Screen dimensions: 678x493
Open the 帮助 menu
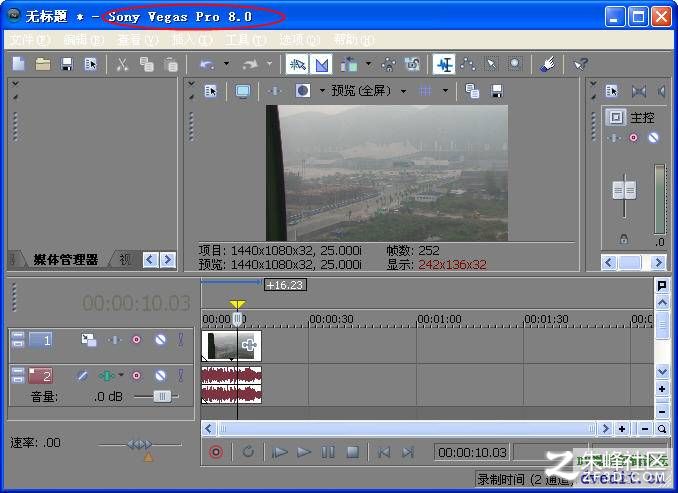coord(353,40)
